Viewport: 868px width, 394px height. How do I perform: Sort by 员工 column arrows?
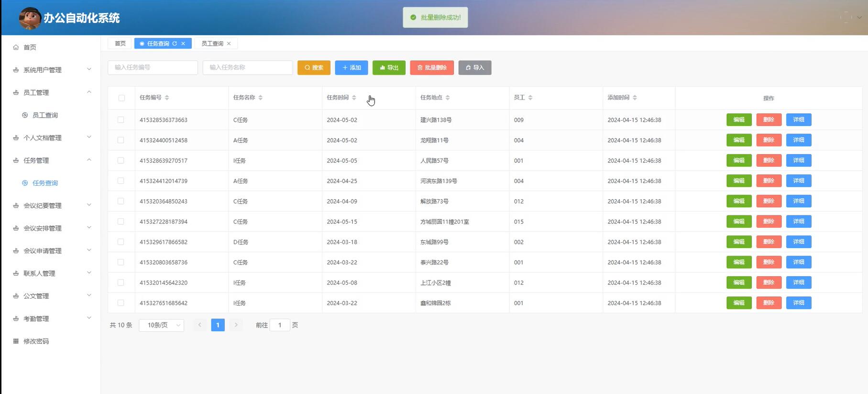coord(530,98)
